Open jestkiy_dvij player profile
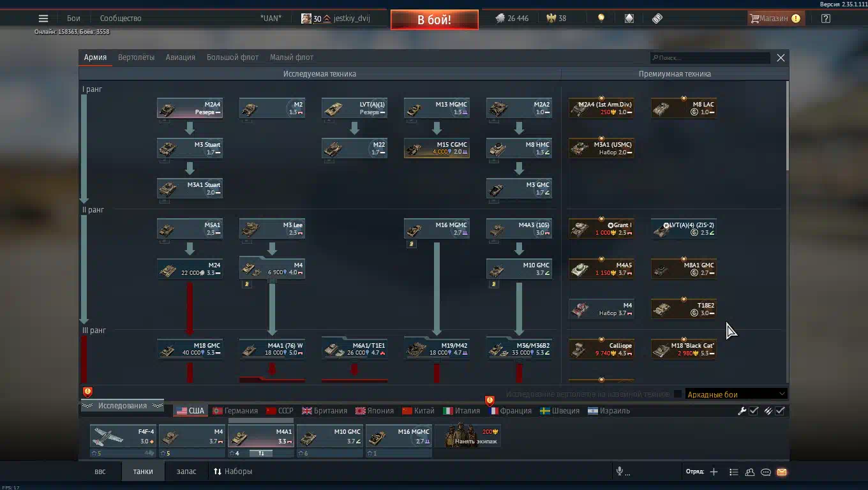Image resolution: width=868 pixels, height=490 pixels. click(x=336, y=19)
